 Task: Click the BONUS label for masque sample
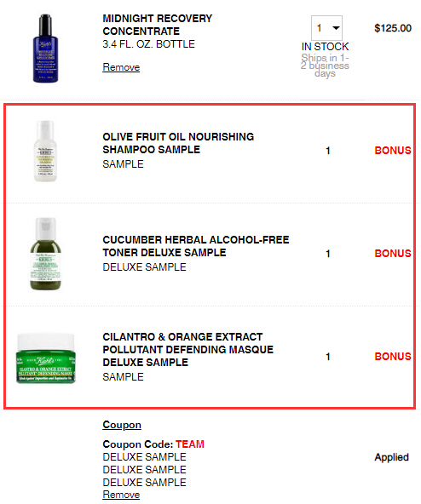click(x=393, y=356)
